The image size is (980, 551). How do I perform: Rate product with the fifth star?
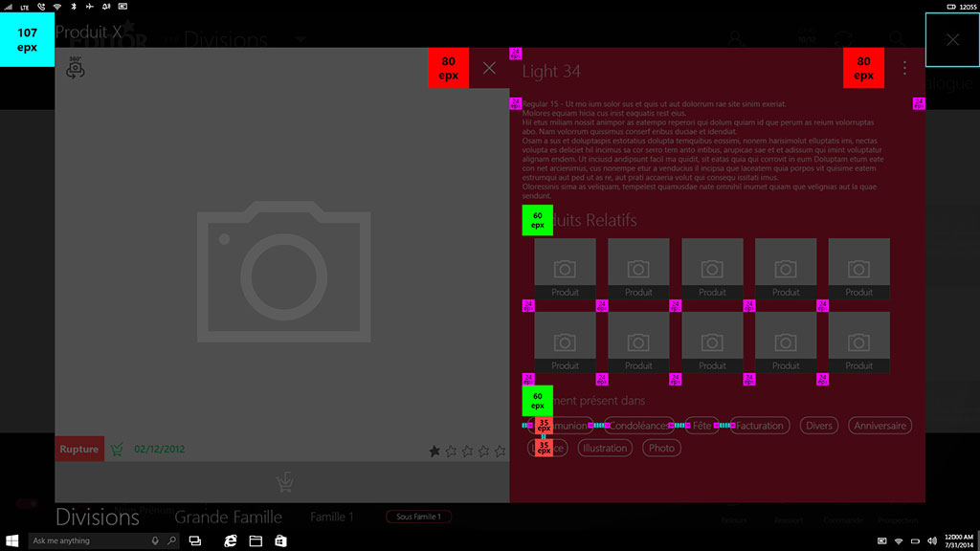pyautogui.click(x=500, y=451)
